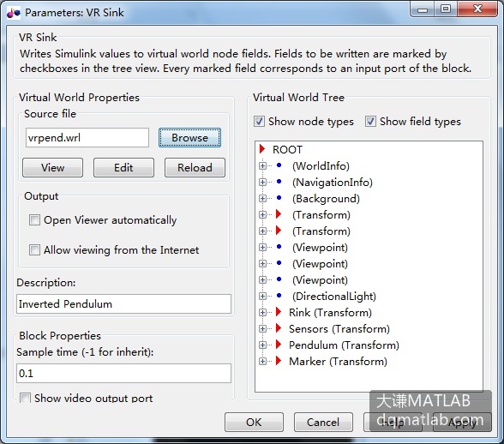
Task: Expand the Pendulum (Transform) node
Action: coord(262,345)
